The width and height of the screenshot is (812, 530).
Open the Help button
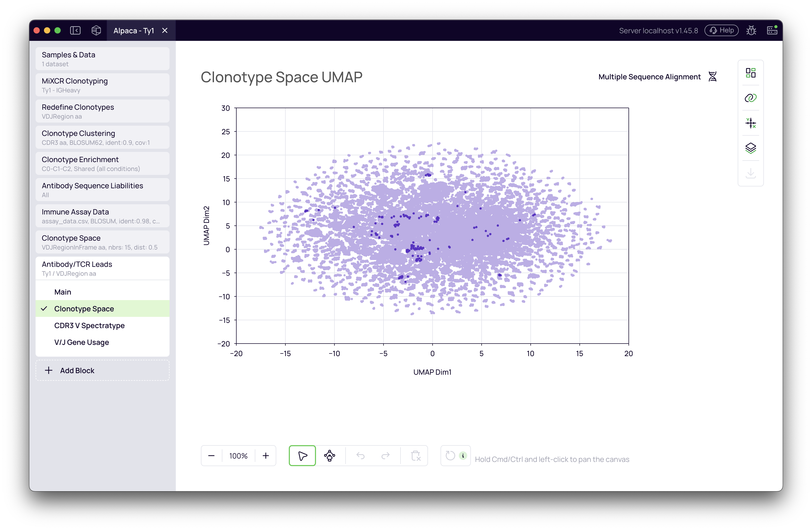click(x=721, y=31)
